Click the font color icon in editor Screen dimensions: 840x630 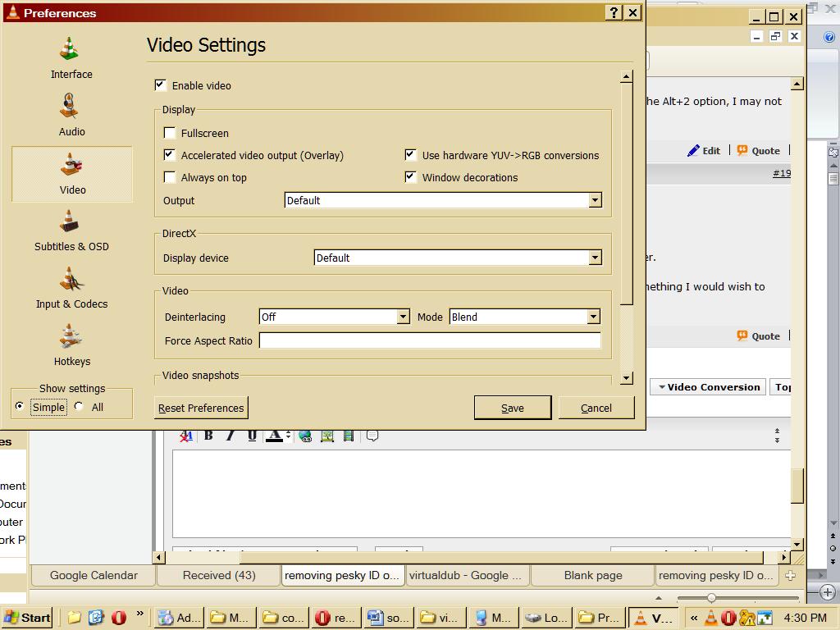pos(274,436)
